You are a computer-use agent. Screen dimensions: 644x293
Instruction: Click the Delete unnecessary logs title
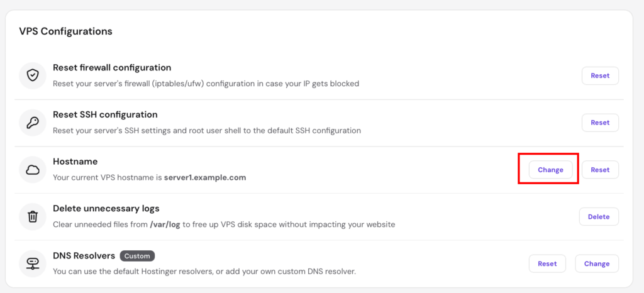(x=106, y=209)
